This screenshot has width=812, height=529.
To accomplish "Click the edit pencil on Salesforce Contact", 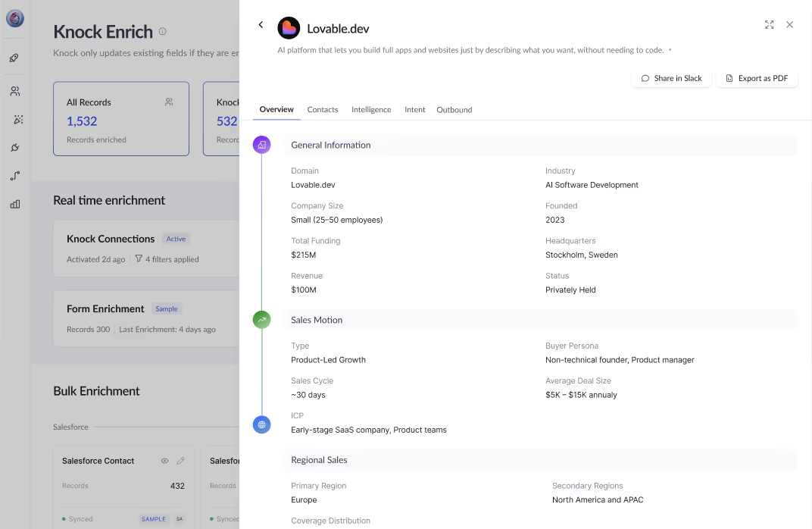I will 180,461.
